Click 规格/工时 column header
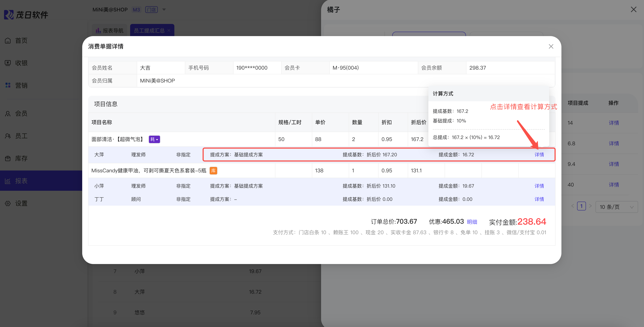This screenshot has width=644, height=327. (x=290, y=122)
